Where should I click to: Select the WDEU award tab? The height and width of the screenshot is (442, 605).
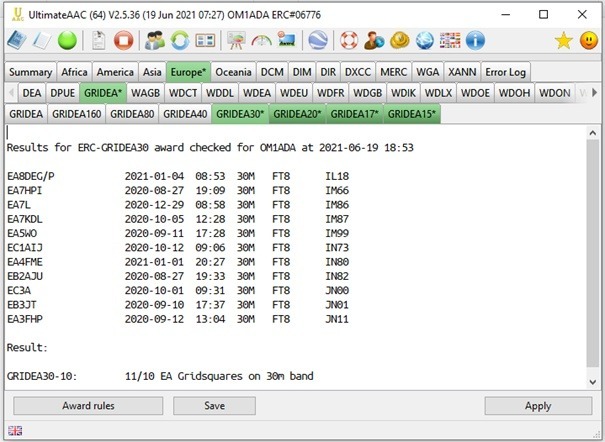click(294, 93)
